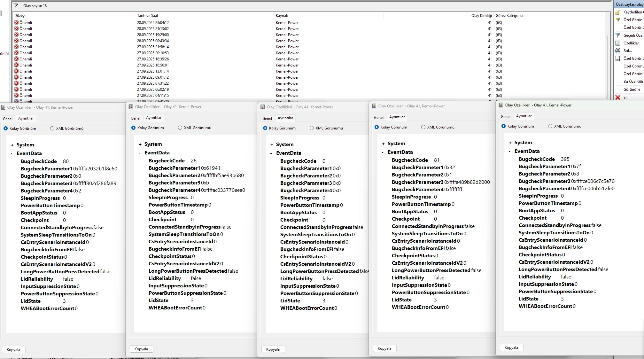The height and width of the screenshot is (359, 644).
Task: Click the binoculars Bul (Find) icon
Action: [617, 51]
